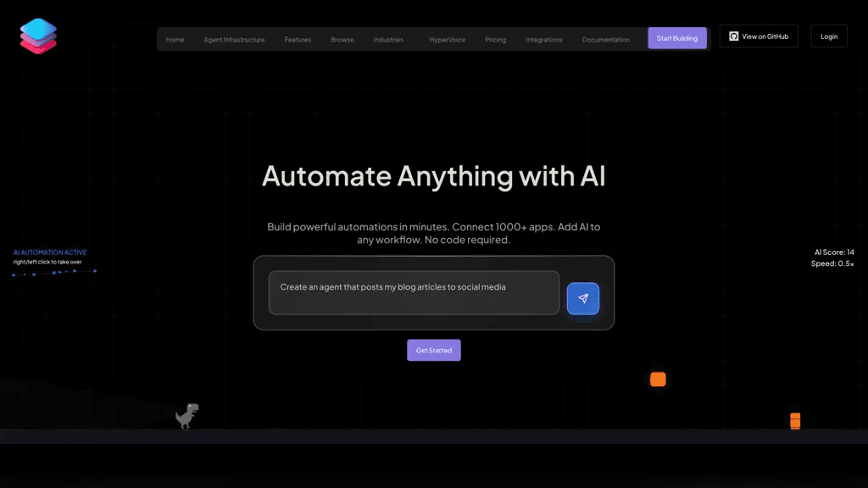
Task: Click the AI AUTOMATION ACTIVE status label
Action: coord(50,252)
